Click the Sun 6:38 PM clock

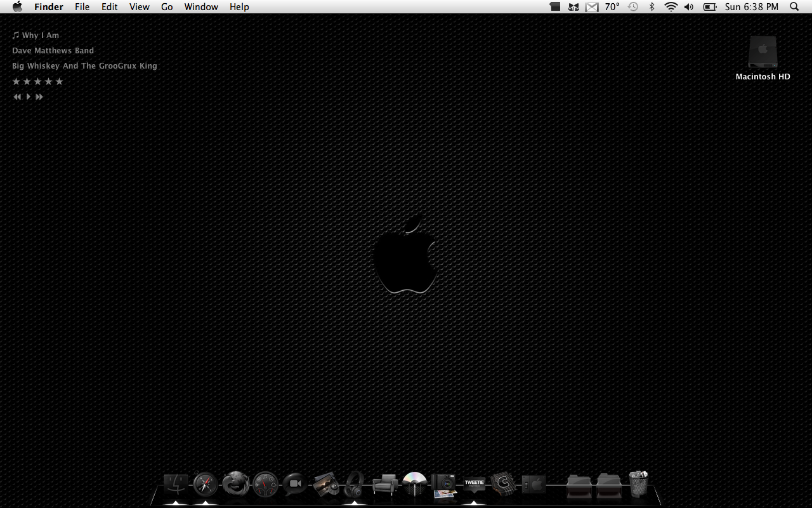pos(752,7)
